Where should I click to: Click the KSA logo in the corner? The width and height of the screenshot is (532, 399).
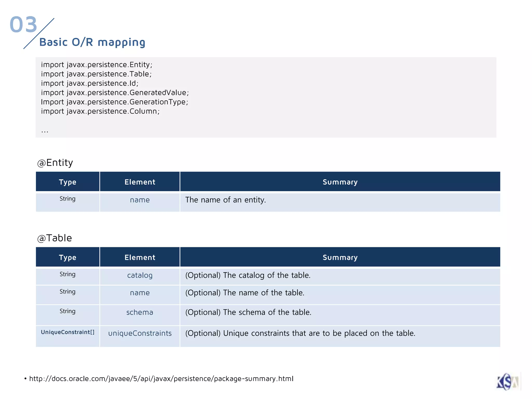coord(508,382)
